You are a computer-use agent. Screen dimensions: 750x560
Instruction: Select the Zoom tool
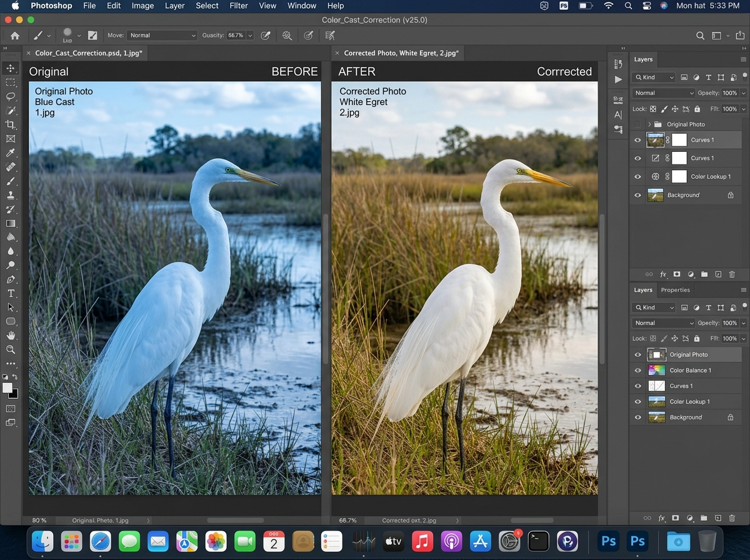click(x=10, y=349)
